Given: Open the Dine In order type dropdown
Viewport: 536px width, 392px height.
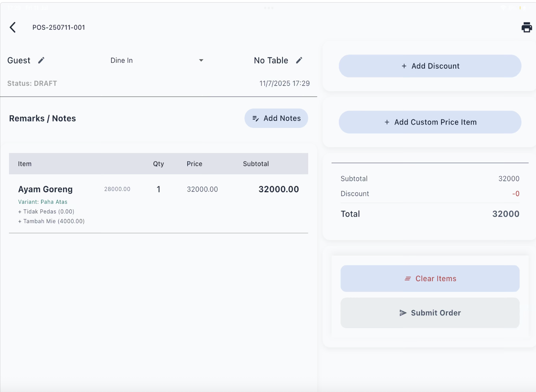Looking at the screenshot, I should click(x=122, y=60).
